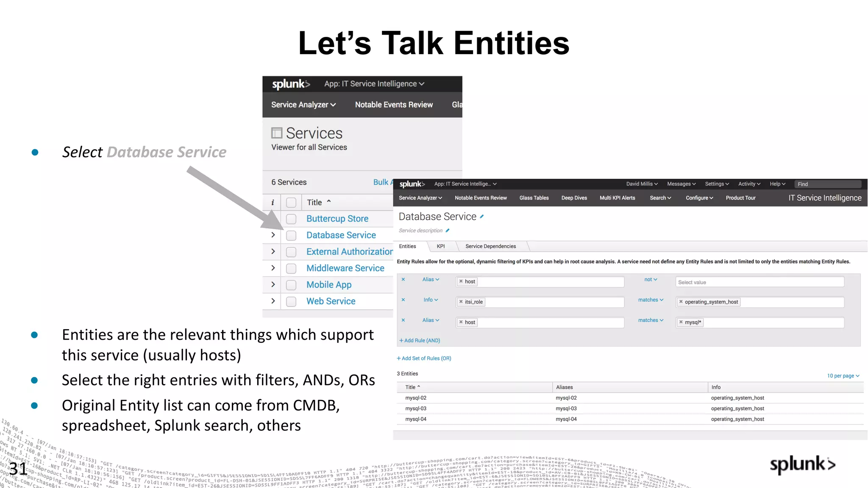
Task: Open App: IT Service Intelligence dropdown in left panel
Action: pos(374,84)
